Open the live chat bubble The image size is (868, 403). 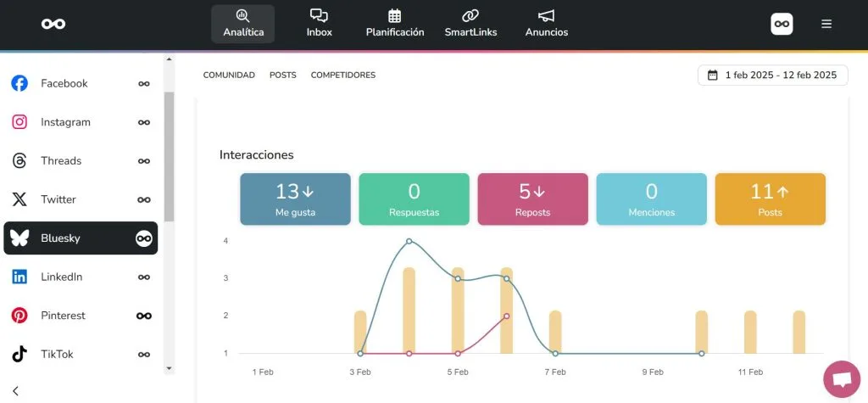pos(841,378)
